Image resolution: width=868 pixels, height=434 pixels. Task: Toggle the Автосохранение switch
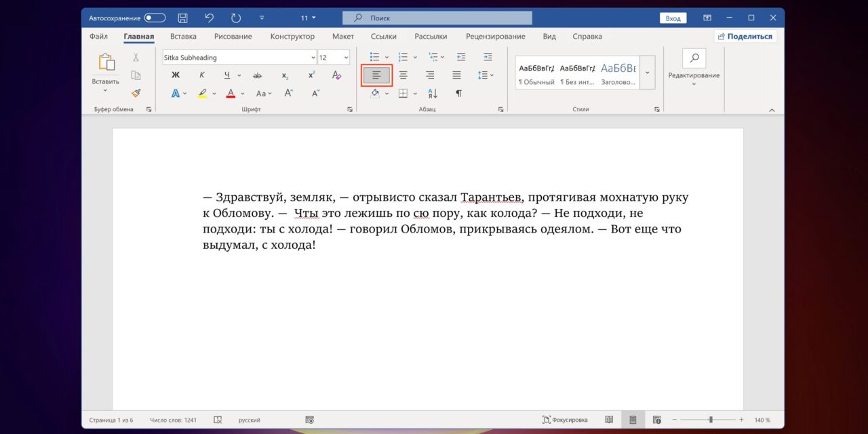coord(155,18)
